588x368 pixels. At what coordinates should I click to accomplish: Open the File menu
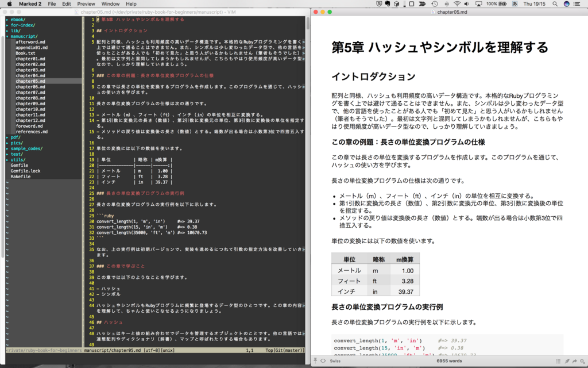click(x=52, y=4)
